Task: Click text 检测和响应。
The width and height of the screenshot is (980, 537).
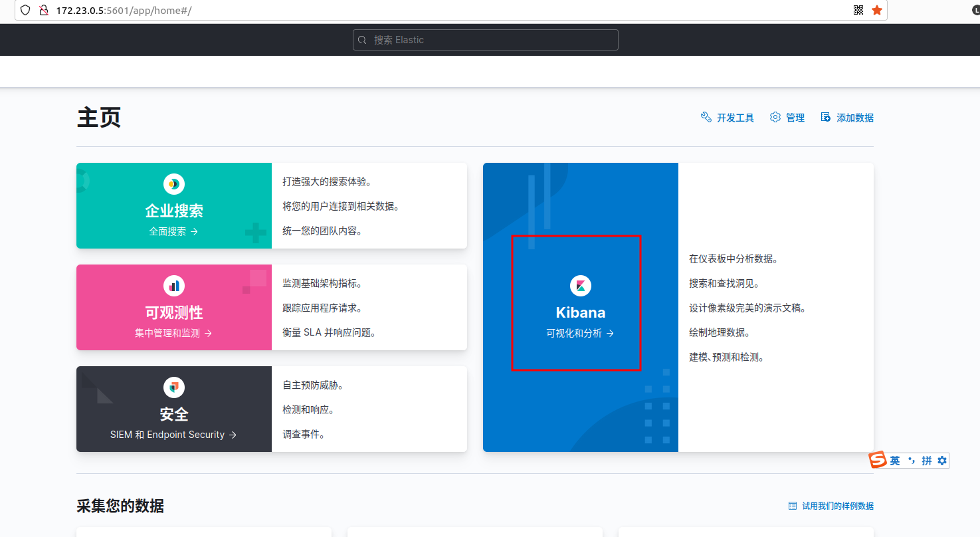Action: [x=308, y=409]
